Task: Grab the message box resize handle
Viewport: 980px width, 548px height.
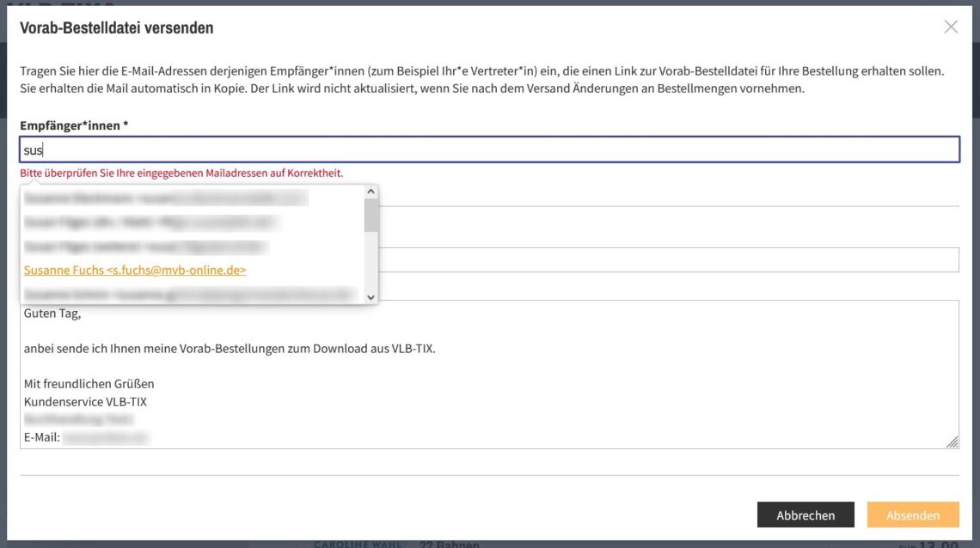Action: click(952, 441)
